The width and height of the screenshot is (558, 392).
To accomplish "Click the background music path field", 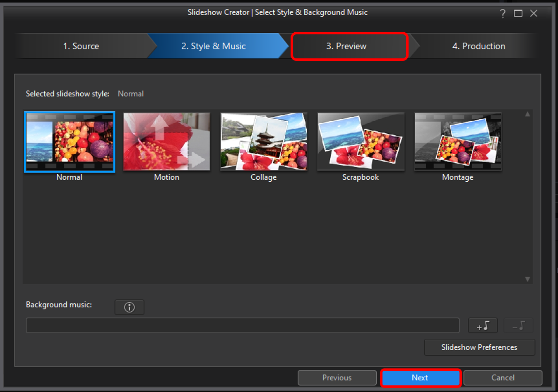I will click(243, 325).
